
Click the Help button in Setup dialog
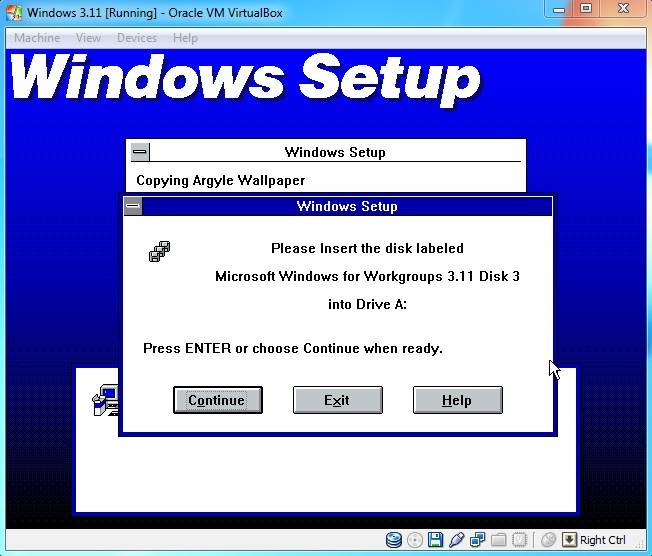(457, 400)
